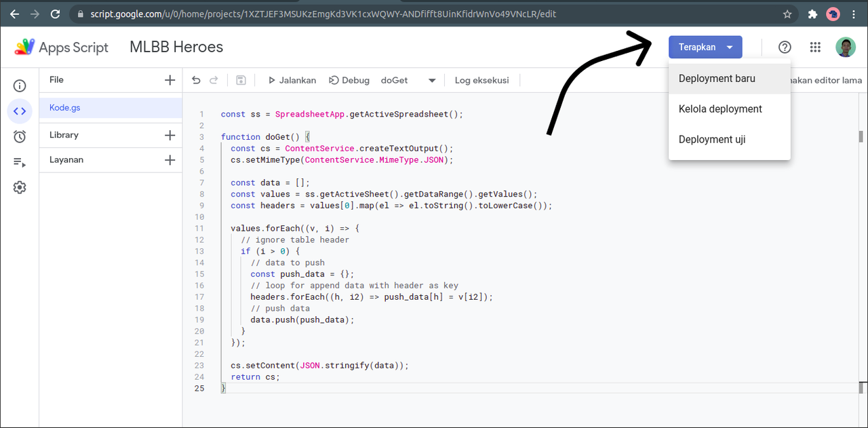This screenshot has width=868, height=428.
Task: Click the MLBB Heroes project title
Action: pyautogui.click(x=176, y=47)
